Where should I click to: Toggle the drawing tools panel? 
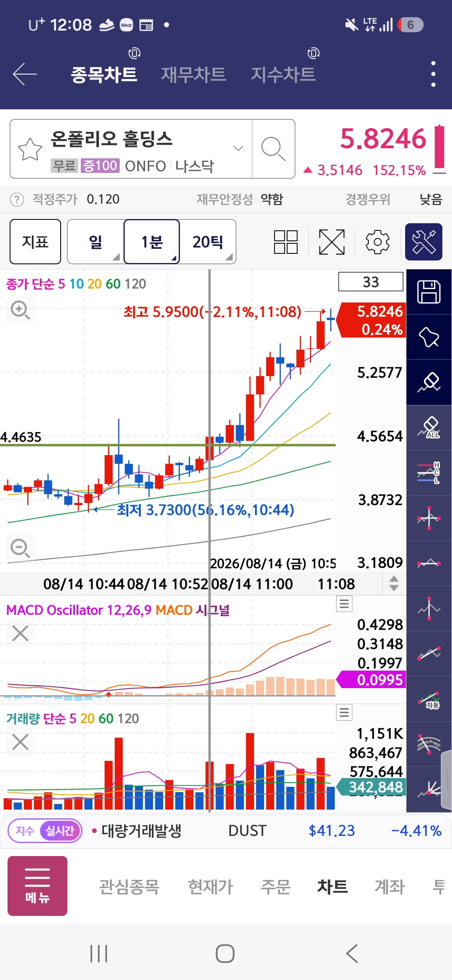coord(424,242)
